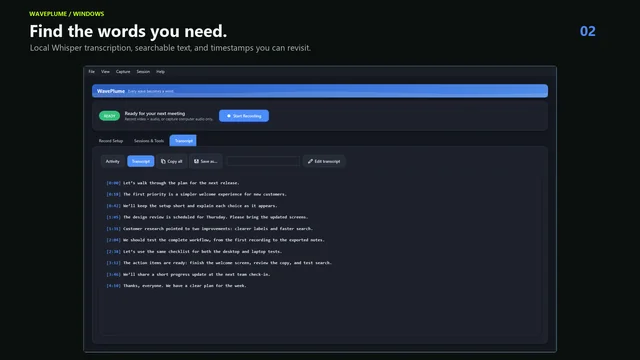Click line "We'll share a short progress update"
640x360 pixels.
point(196,274)
